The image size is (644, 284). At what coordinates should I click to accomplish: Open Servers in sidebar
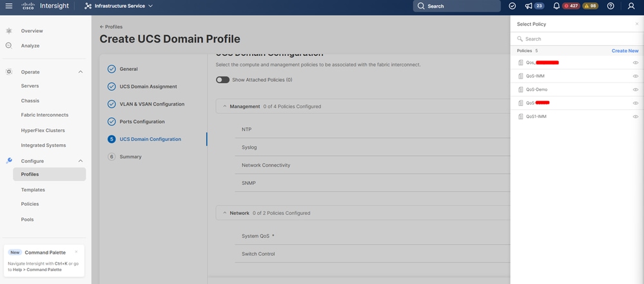pos(30,86)
